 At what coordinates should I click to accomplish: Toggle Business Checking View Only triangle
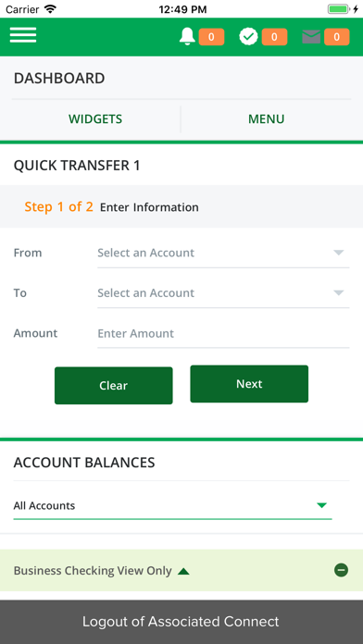coord(183,571)
